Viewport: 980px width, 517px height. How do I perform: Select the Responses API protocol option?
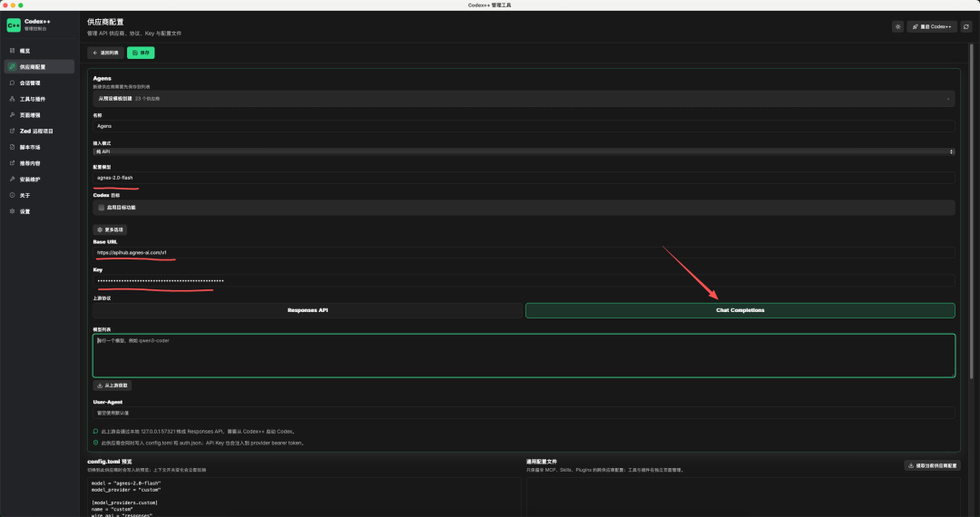click(x=308, y=310)
